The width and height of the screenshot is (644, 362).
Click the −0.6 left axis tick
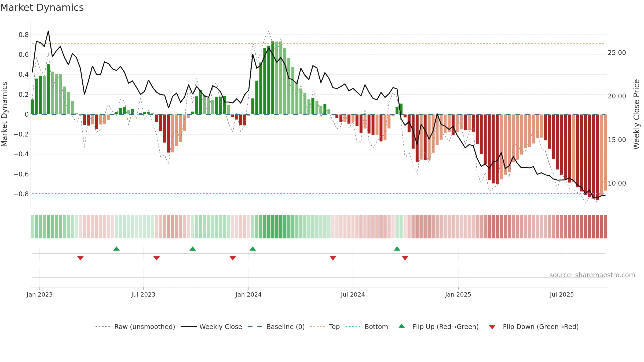pyautogui.click(x=21, y=174)
